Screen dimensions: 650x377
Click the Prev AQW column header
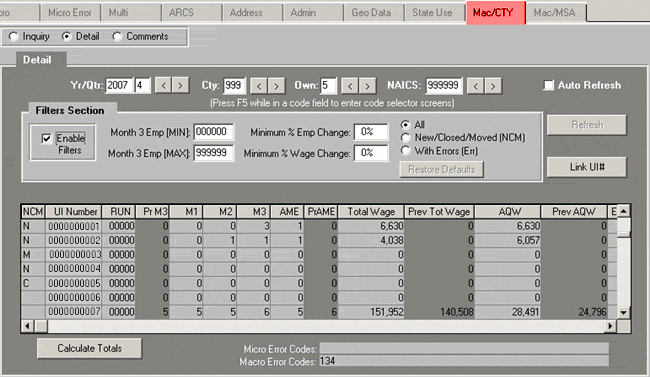574,212
